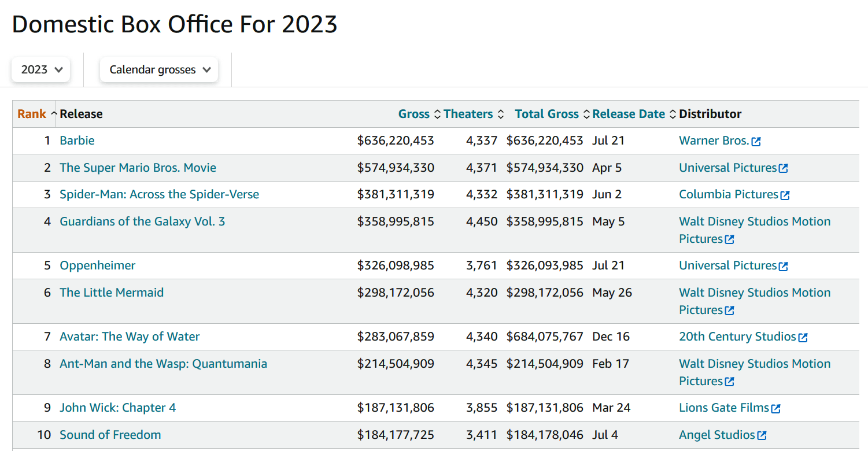
Task: Open the Oppenheimer release link
Action: pyautogui.click(x=97, y=265)
